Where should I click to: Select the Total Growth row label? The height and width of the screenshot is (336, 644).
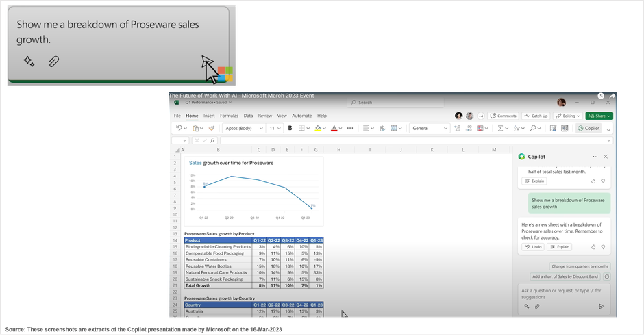click(197, 285)
